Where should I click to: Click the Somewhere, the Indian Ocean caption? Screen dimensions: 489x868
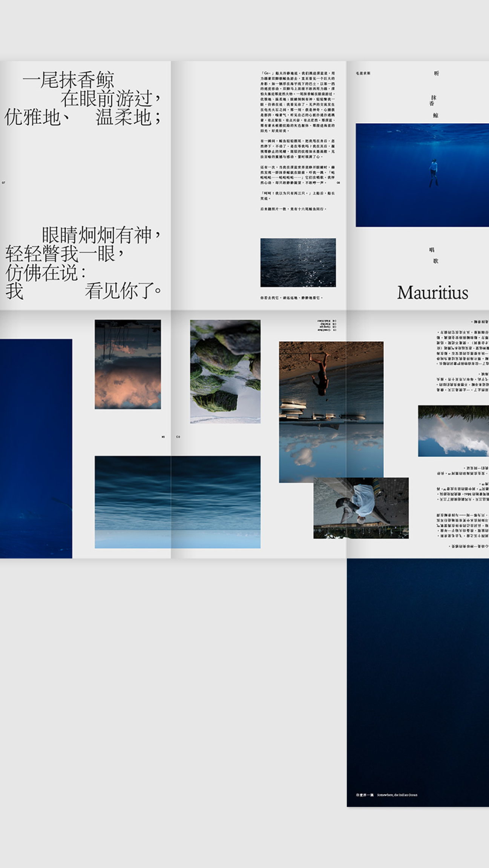tap(397, 795)
